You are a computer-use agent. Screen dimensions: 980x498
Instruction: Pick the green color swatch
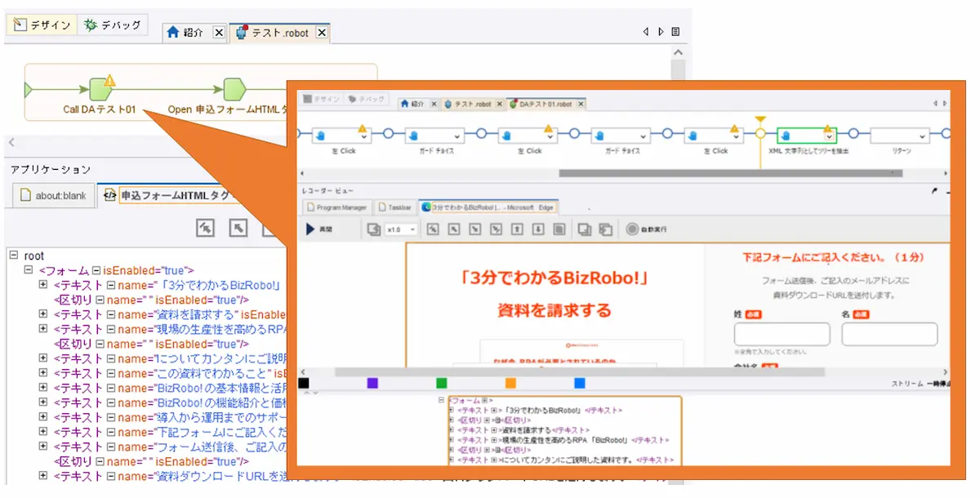click(442, 383)
